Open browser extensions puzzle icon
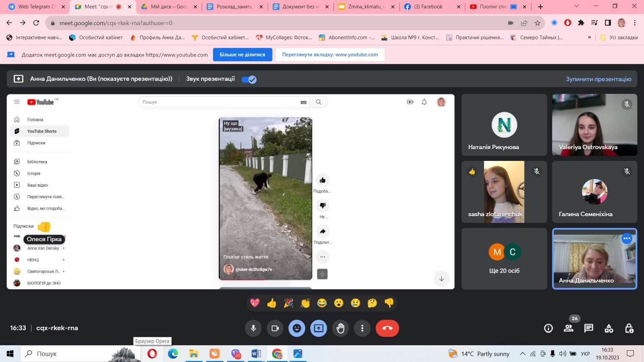644x362 pixels. pyautogui.click(x=581, y=23)
